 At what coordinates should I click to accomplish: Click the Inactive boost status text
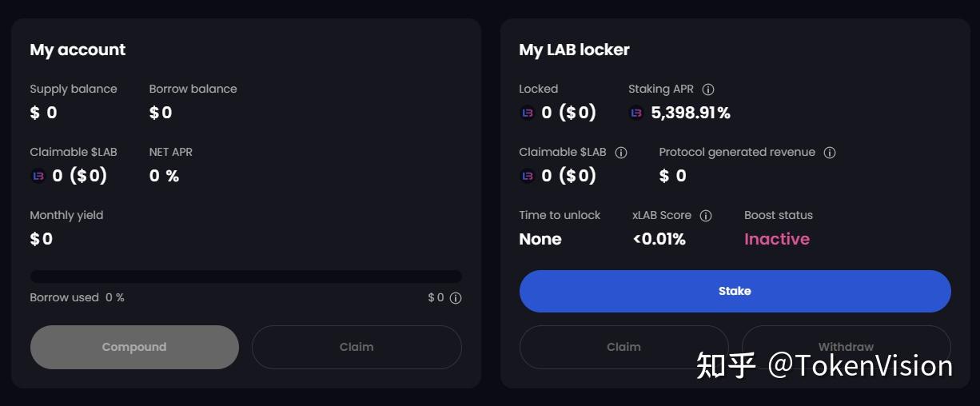click(776, 239)
